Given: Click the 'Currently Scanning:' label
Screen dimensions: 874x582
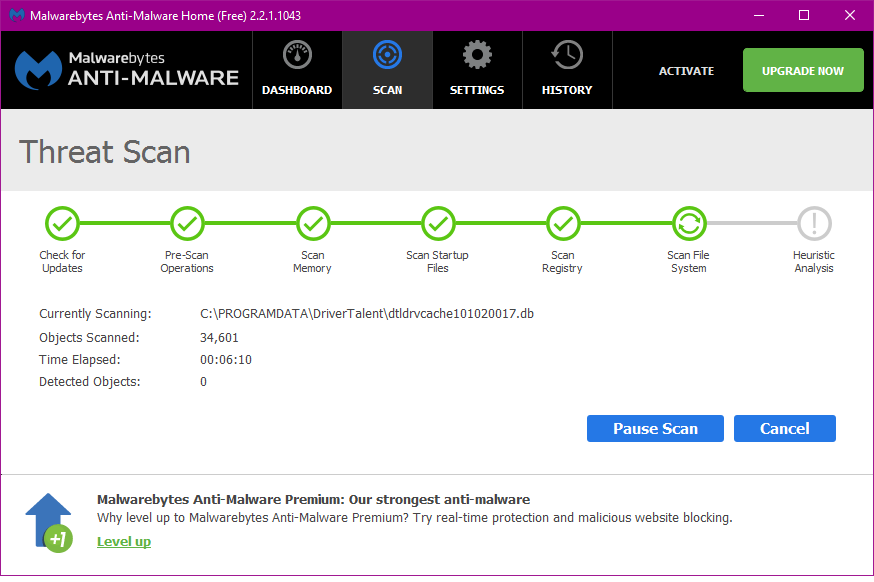Looking at the screenshot, I should [95, 313].
